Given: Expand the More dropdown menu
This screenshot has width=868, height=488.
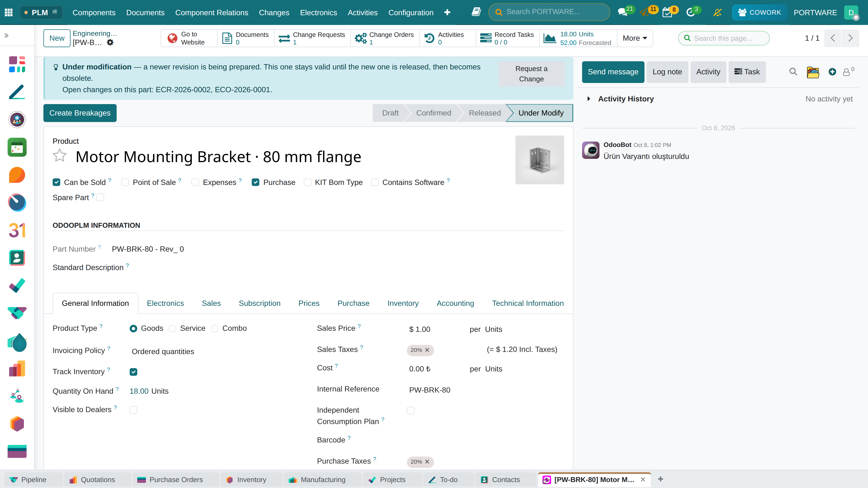Looking at the screenshot, I should click(x=634, y=38).
